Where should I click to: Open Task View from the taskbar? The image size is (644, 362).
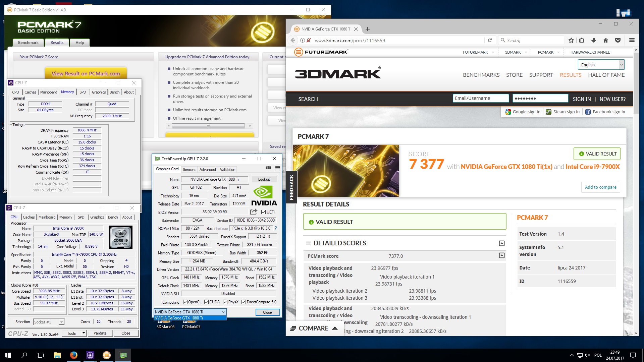pos(40,355)
